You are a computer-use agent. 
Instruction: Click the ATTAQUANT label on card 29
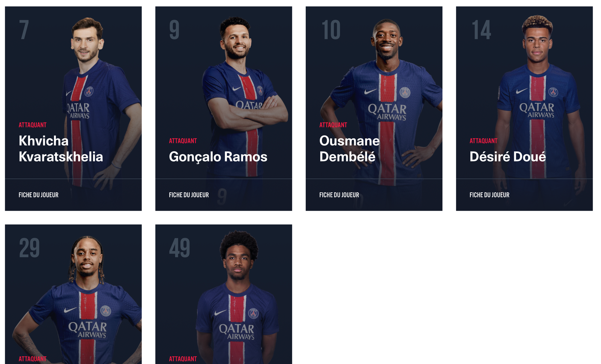coord(33,359)
